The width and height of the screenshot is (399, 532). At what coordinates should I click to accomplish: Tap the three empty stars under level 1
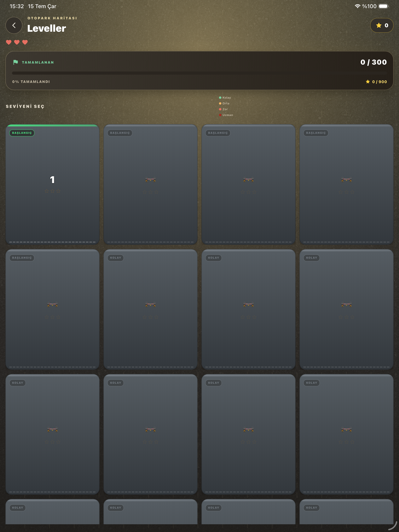tap(52, 191)
